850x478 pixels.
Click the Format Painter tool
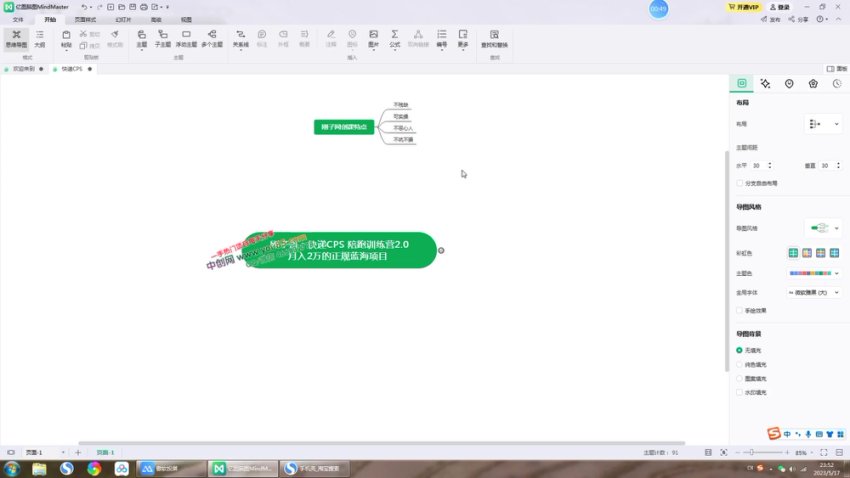pyautogui.click(x=115, y=38)
